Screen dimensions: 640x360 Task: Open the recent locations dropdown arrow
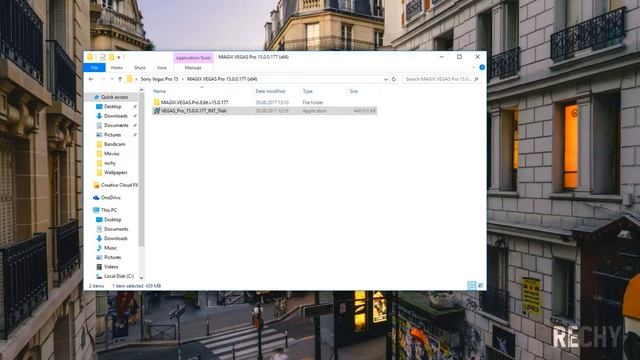(x=112, y=79)
